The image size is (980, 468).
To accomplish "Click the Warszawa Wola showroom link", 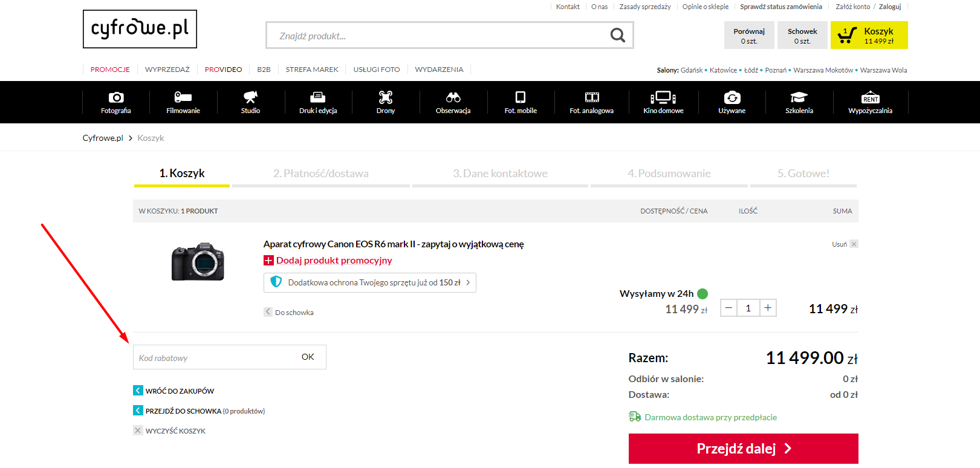I will coord(884,70).
